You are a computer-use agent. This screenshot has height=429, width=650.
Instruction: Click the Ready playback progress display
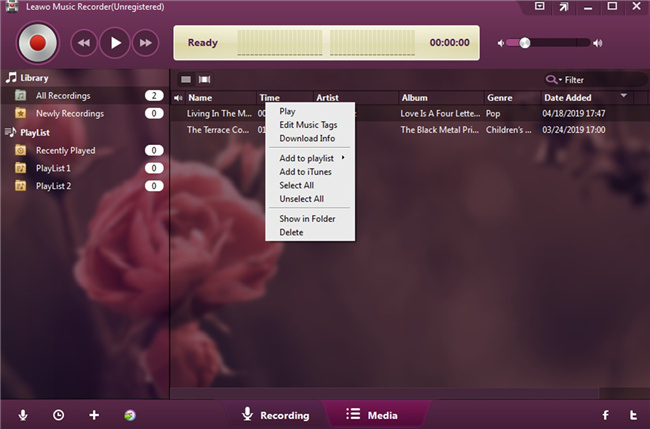(326, 43)
